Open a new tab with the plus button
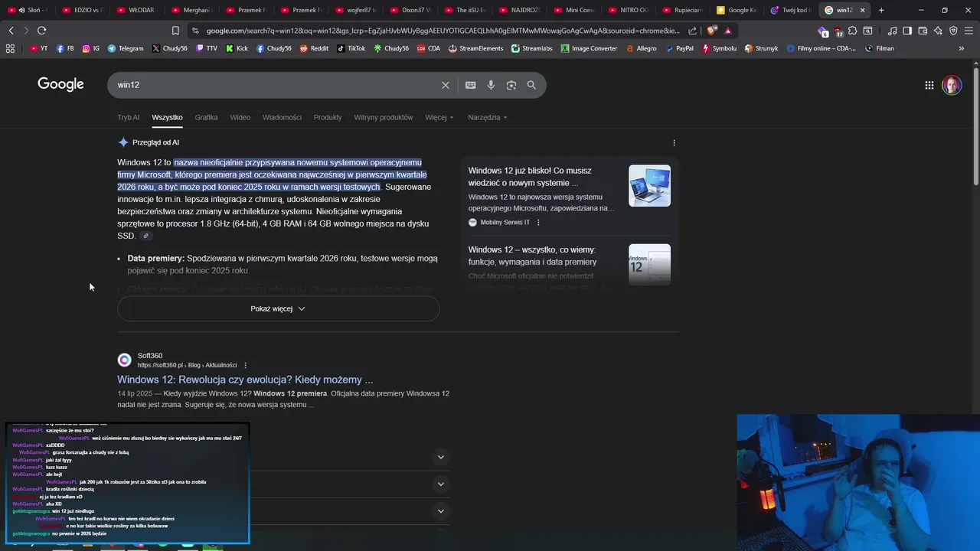 coord(881,10)
